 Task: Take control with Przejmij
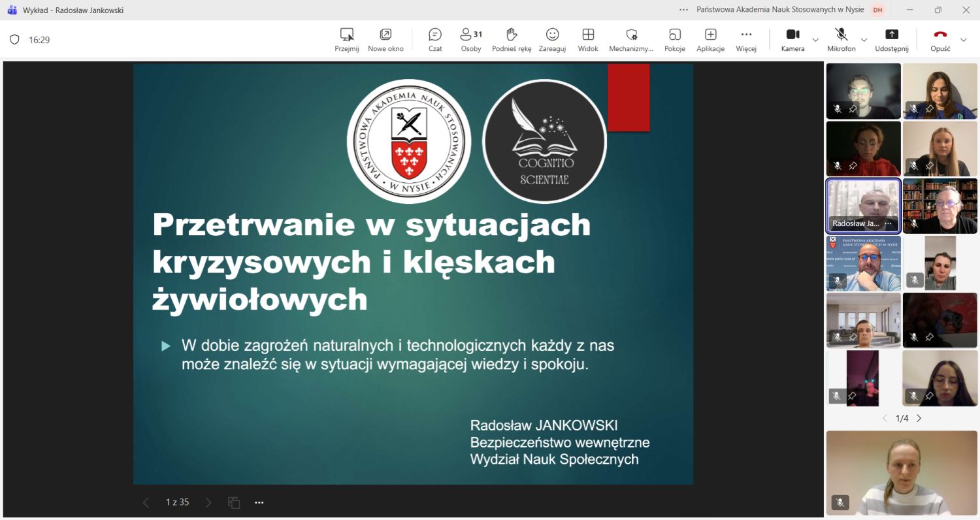[346, 39]
